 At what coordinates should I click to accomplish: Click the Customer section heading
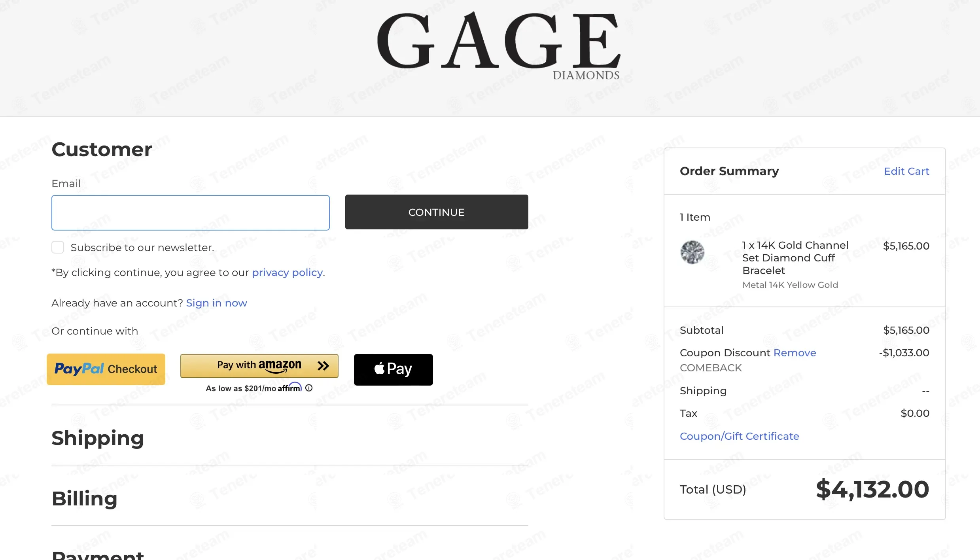102,149
